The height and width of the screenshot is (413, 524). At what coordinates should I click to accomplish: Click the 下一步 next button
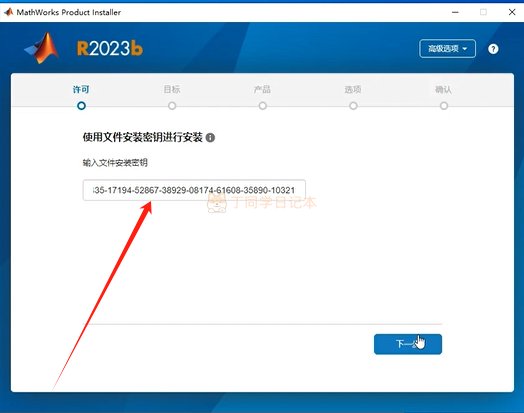click(408, 344)
